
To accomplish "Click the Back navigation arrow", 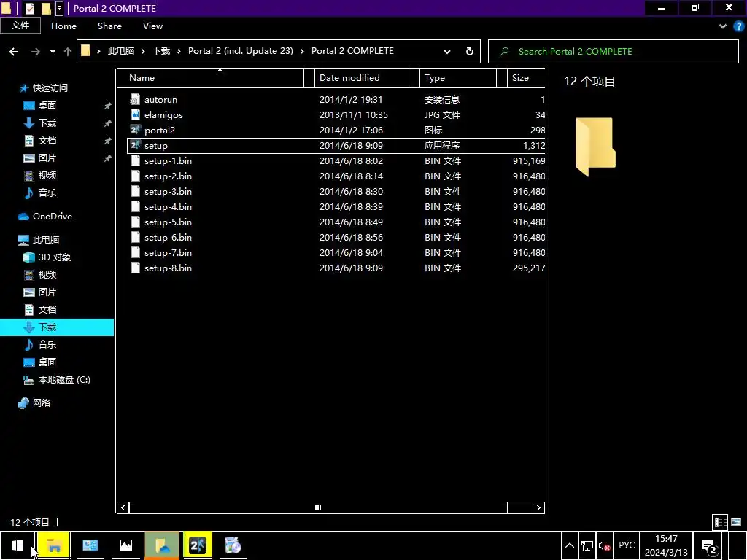I will point(14,52).
